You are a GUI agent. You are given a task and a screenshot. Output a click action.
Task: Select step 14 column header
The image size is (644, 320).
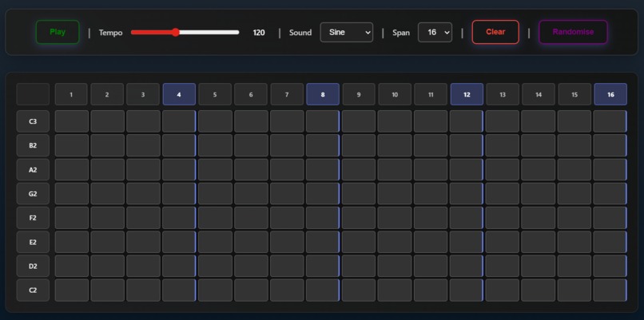pos(539,94)
